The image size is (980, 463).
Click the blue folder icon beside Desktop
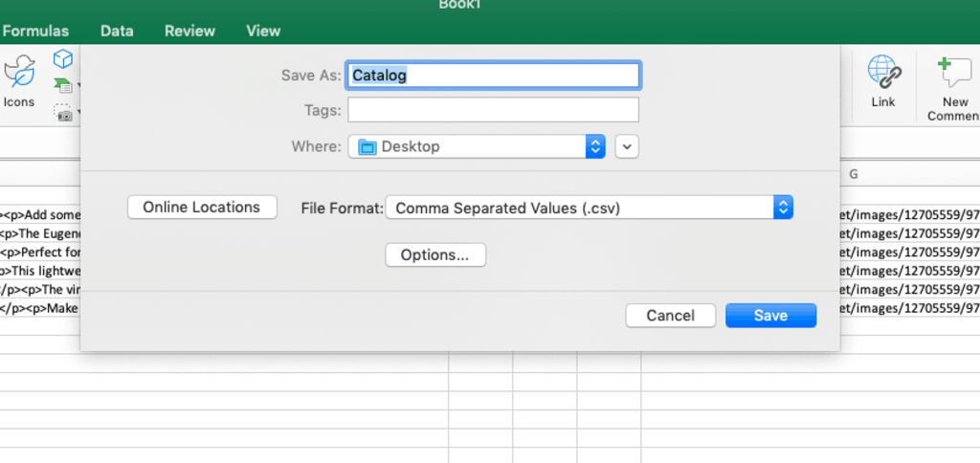click(366, 147)
